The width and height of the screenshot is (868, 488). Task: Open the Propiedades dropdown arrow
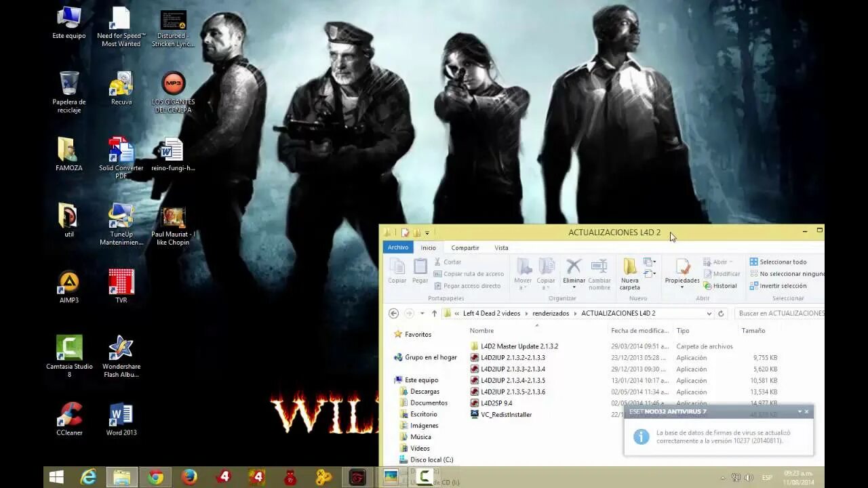(x=682, y=287)
